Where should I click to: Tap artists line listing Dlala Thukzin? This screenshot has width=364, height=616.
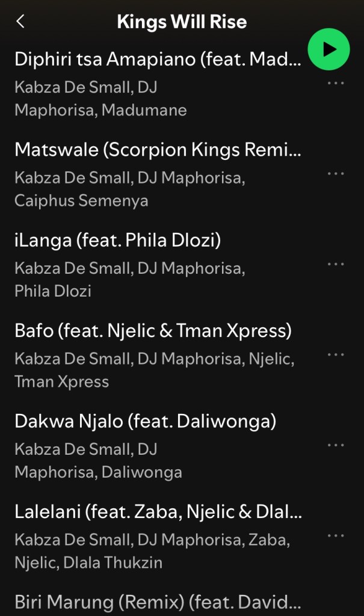(x=152, y=551)
